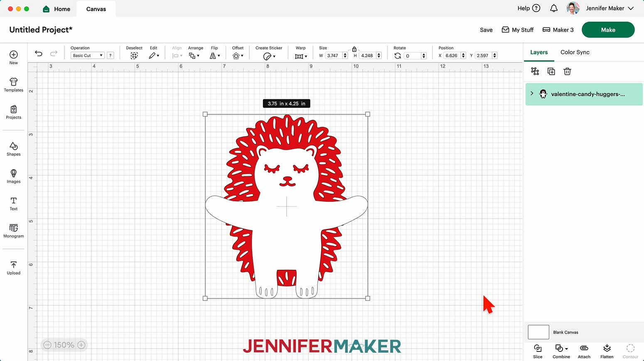Open the Monogram tool
This screenshot has width=644, height=361.
coord(14,231)
